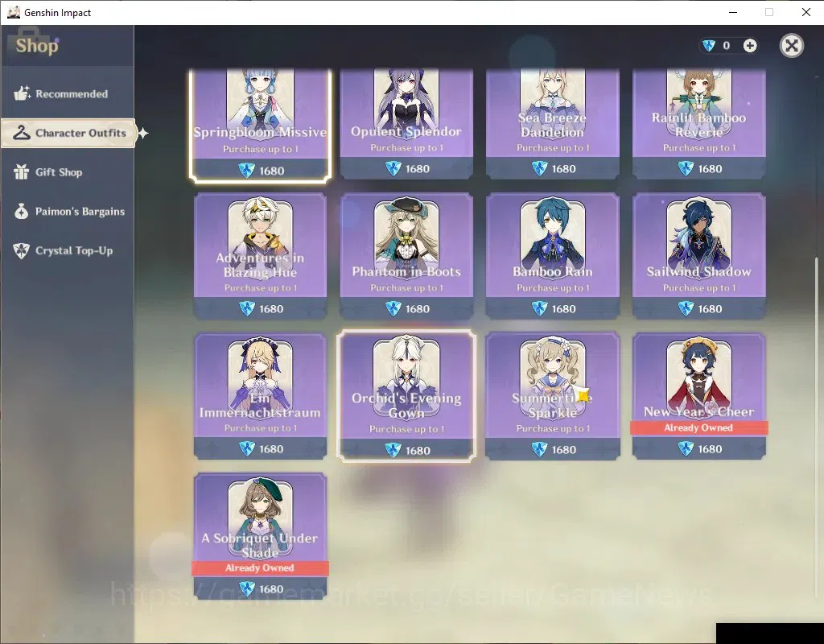Open the Gift Shop section

[x=68, y=172]
